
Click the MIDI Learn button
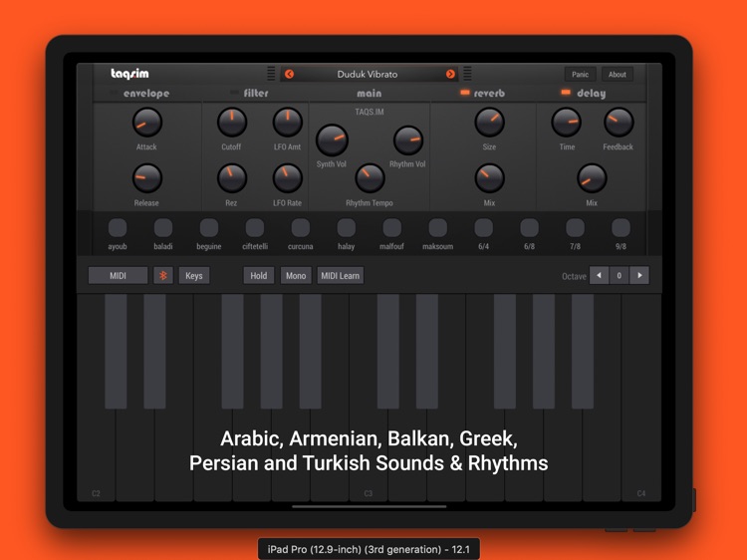point(341,275)
